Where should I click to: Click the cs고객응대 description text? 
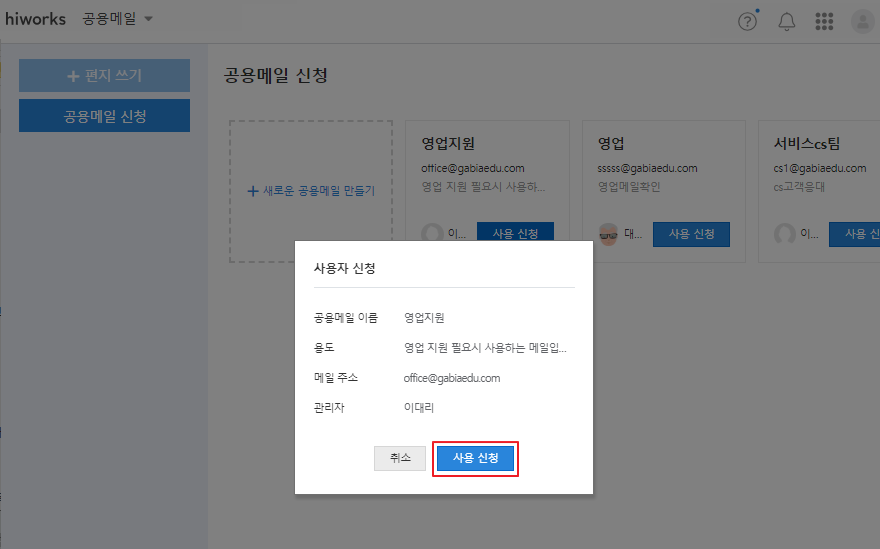(x=799, y=187)
